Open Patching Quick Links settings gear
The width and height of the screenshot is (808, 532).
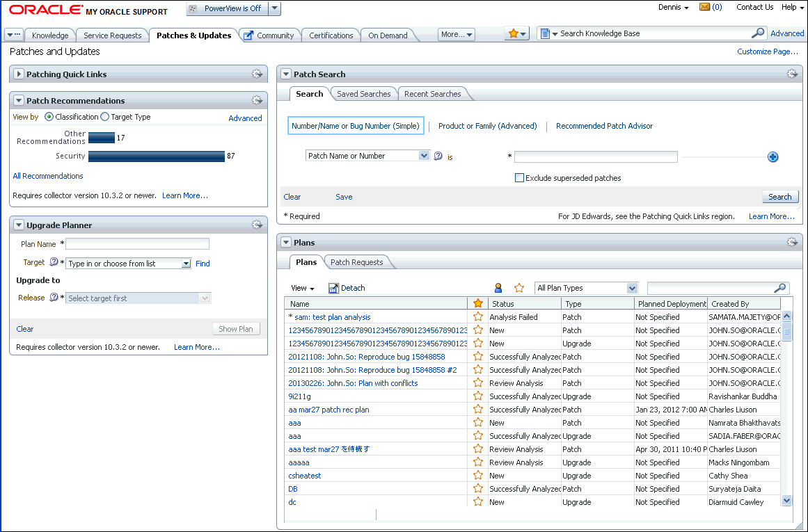point(257,74)
